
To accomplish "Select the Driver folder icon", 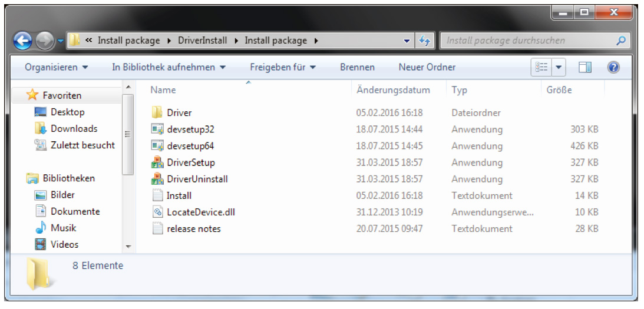I will 157,112.
